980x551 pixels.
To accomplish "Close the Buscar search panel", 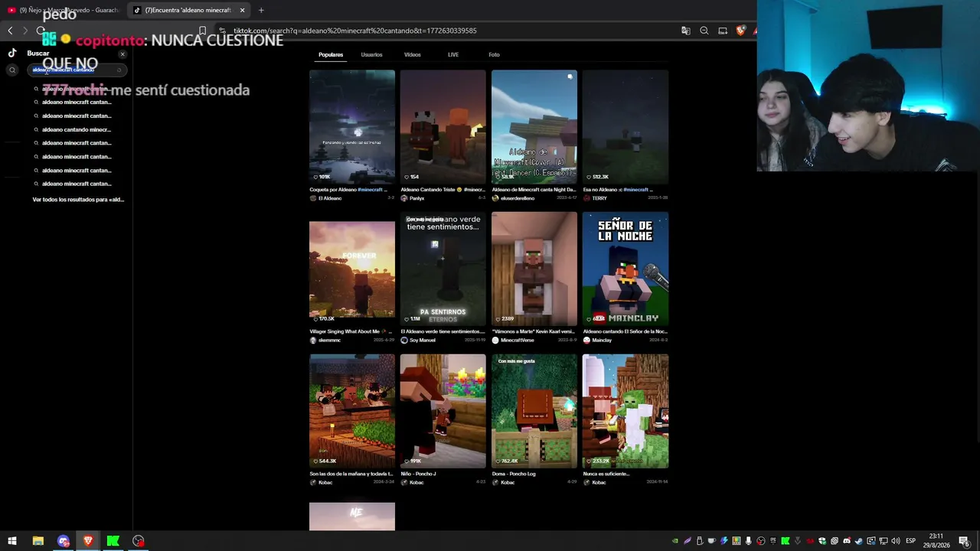I will tap(122, 54).
